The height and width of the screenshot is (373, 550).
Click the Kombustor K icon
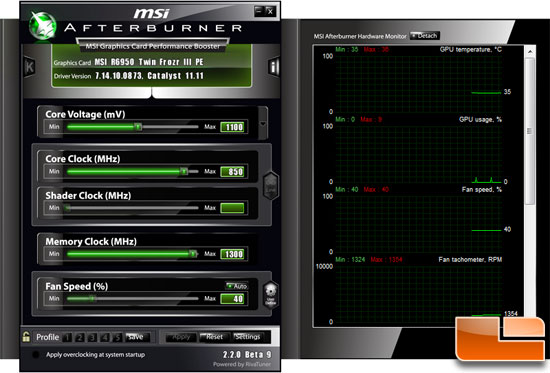click(x=29, y=67)
